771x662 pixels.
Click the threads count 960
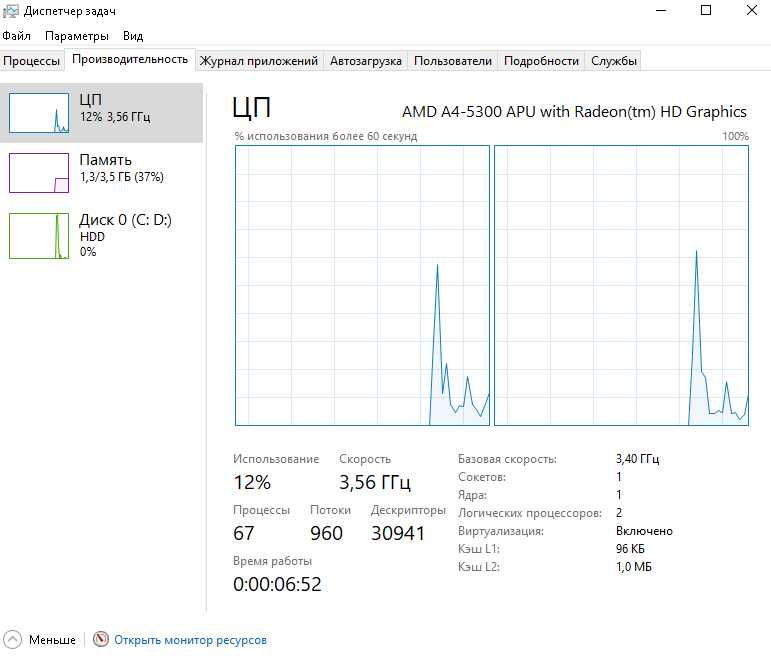(326, 533)
